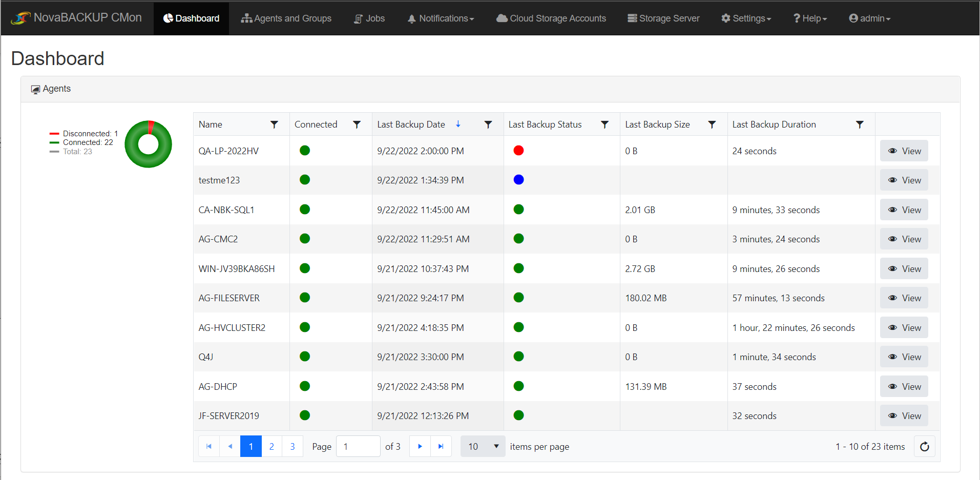Click the red failed status for QA-LP-2022HV
Viewport: 980px width, 480px height.
pos(518,151)
